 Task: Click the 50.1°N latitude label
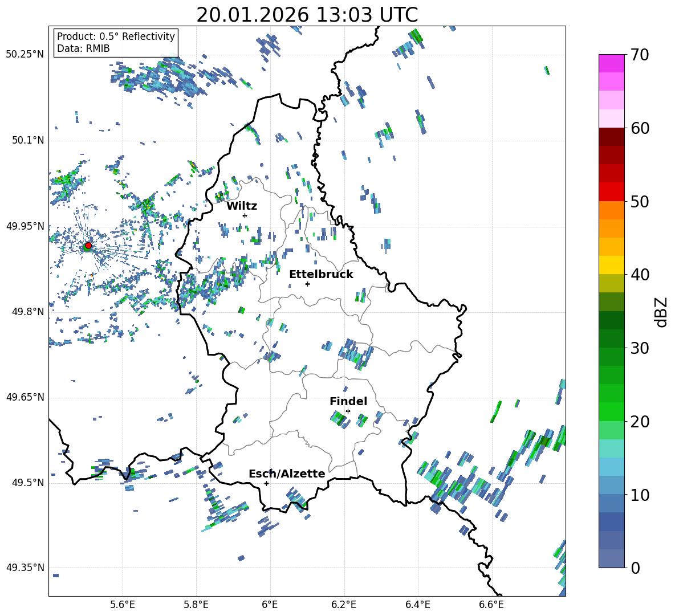point(28,140)
